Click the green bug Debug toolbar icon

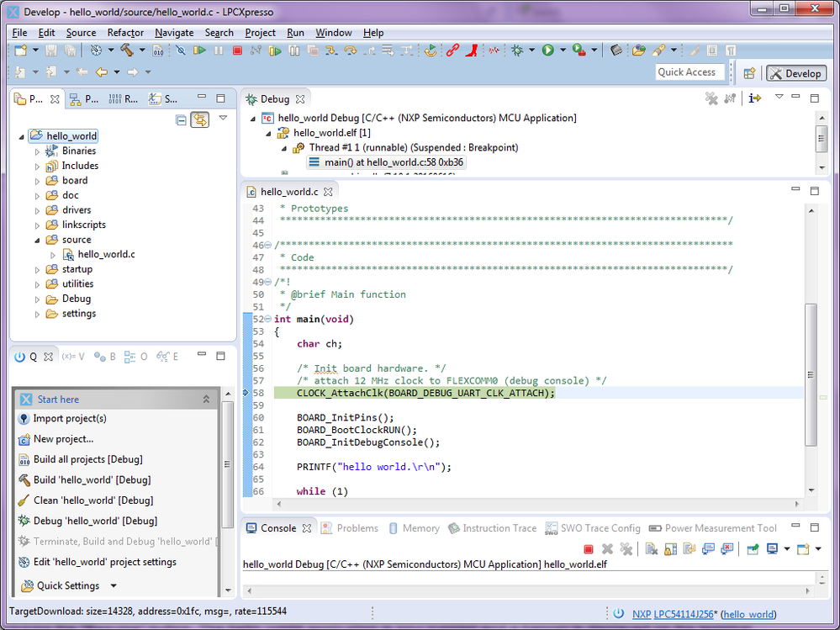(517, 50)
